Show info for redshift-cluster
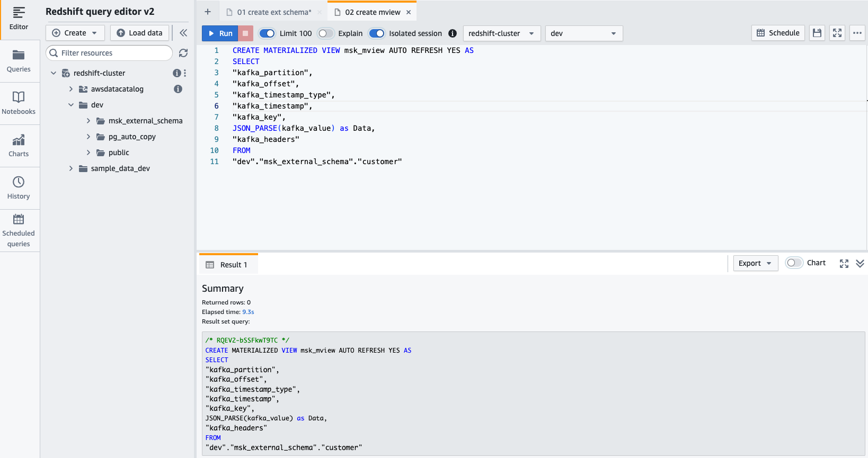868x458 pixels. coord(177,73)
